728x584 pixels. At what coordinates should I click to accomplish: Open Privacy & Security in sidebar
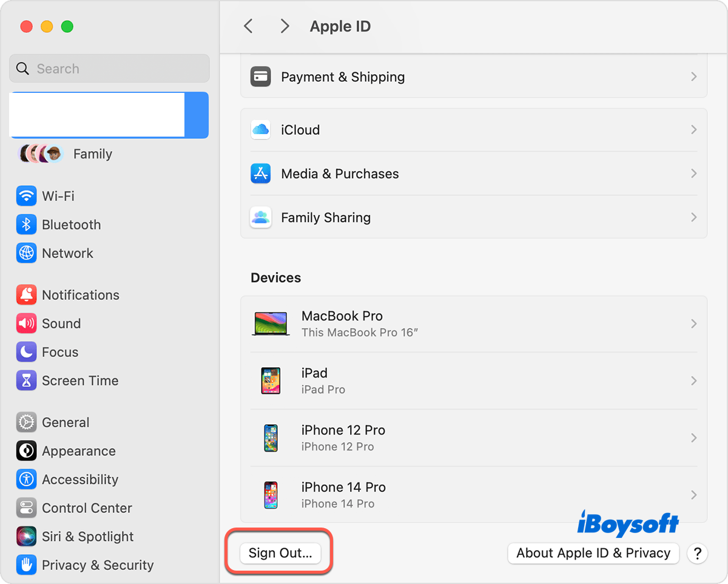pos(97,565)
